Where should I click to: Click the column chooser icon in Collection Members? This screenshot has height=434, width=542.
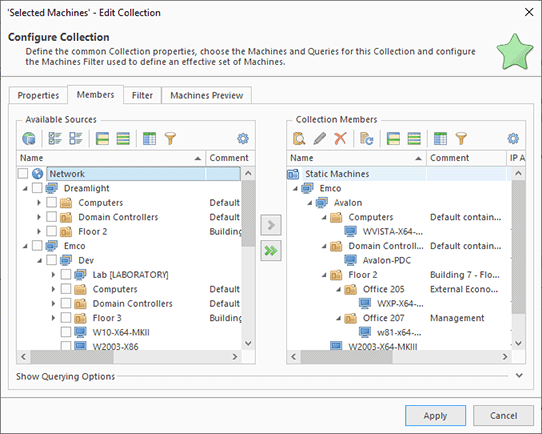[x=440, y=139]
